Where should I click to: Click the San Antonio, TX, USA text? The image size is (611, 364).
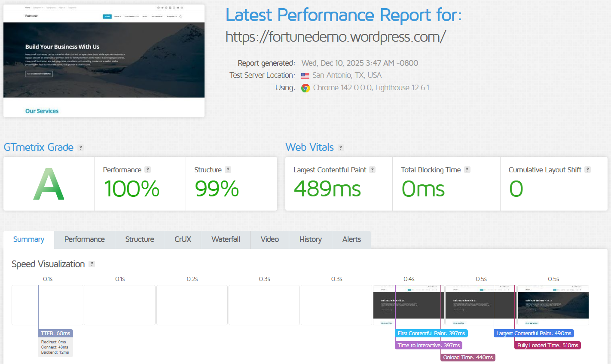347,75
